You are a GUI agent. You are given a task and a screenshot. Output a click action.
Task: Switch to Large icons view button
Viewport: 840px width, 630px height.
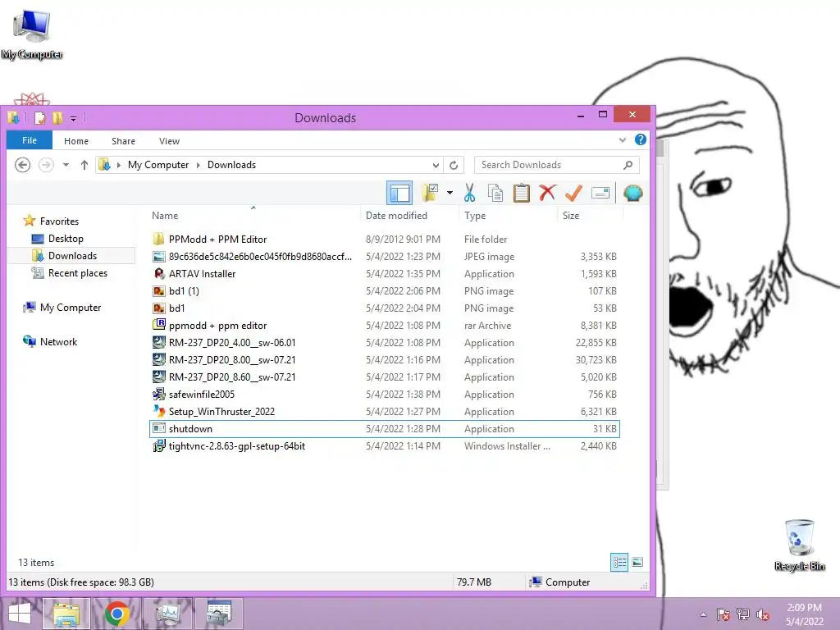point(637,562)
